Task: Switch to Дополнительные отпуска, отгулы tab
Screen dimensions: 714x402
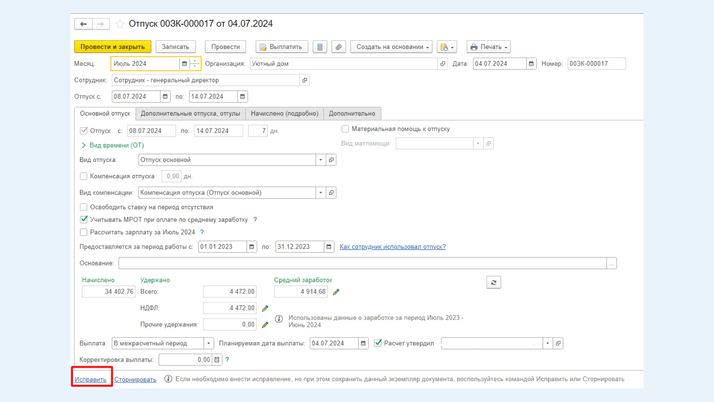Action: coord(190,114)
